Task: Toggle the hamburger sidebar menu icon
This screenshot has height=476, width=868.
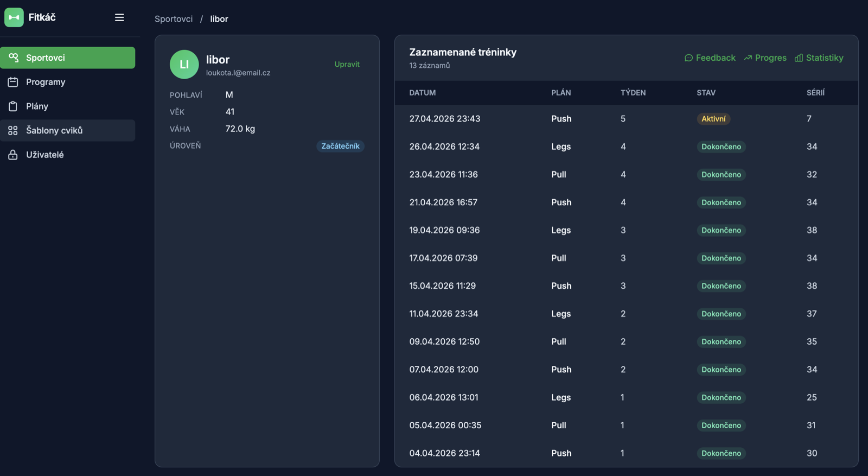Action: pyautogui.click(x=119, y=17)
